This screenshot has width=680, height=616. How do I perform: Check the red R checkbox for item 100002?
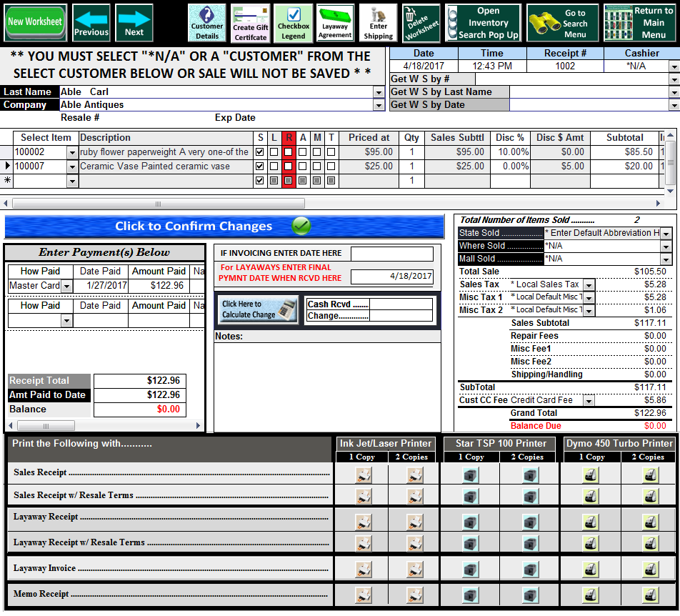[x=289, y=152]
